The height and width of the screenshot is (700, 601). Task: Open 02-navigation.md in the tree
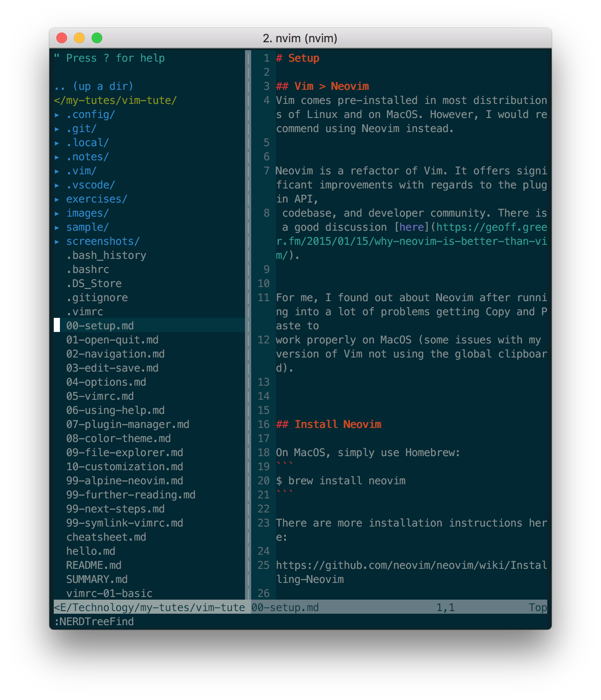coord(115,354)
